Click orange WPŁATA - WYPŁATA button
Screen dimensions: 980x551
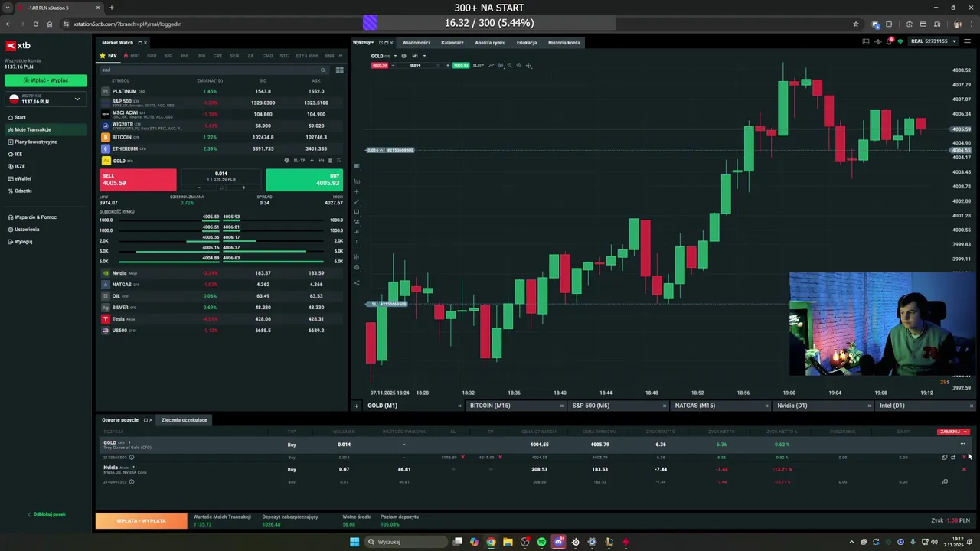[141, 521]
